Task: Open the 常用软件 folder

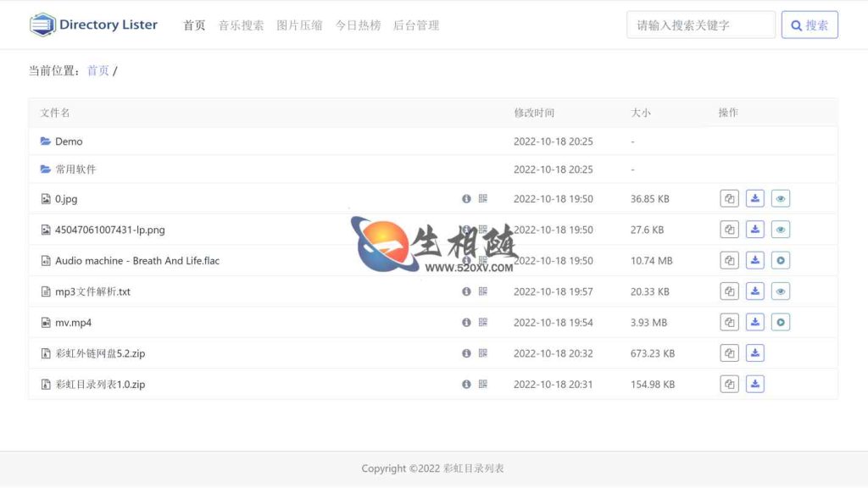Action: tap(75, 169)
